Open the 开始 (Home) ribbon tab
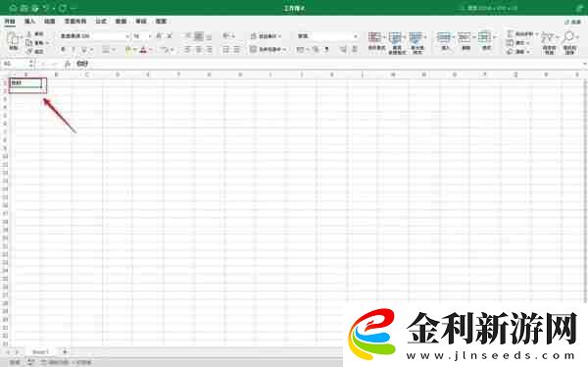This screenshot has width=588, height=367. [x=10, y=22]
